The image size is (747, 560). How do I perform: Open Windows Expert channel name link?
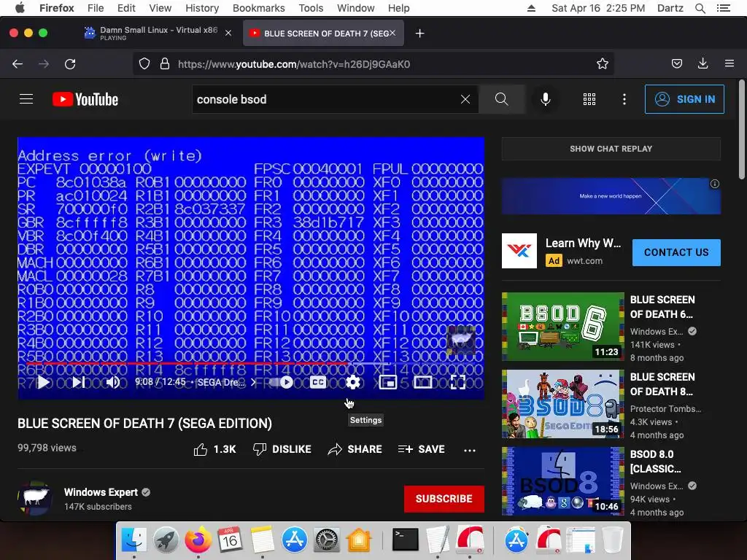click(101, 492)
